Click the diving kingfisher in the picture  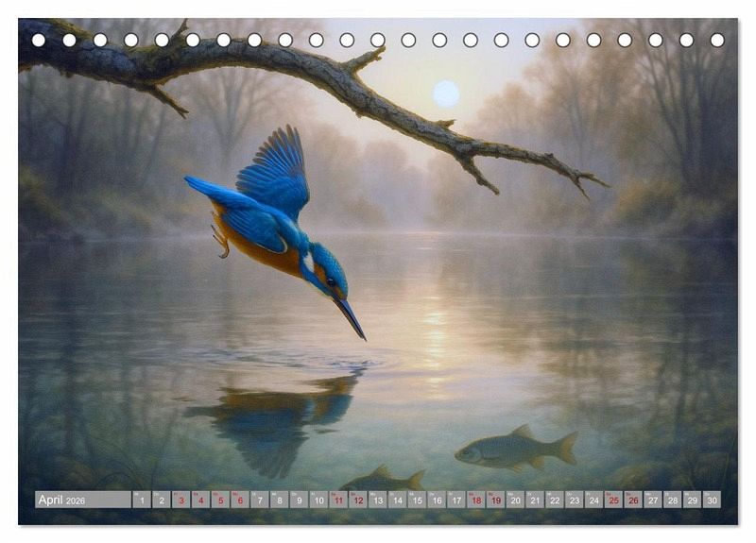pos(275,231)
